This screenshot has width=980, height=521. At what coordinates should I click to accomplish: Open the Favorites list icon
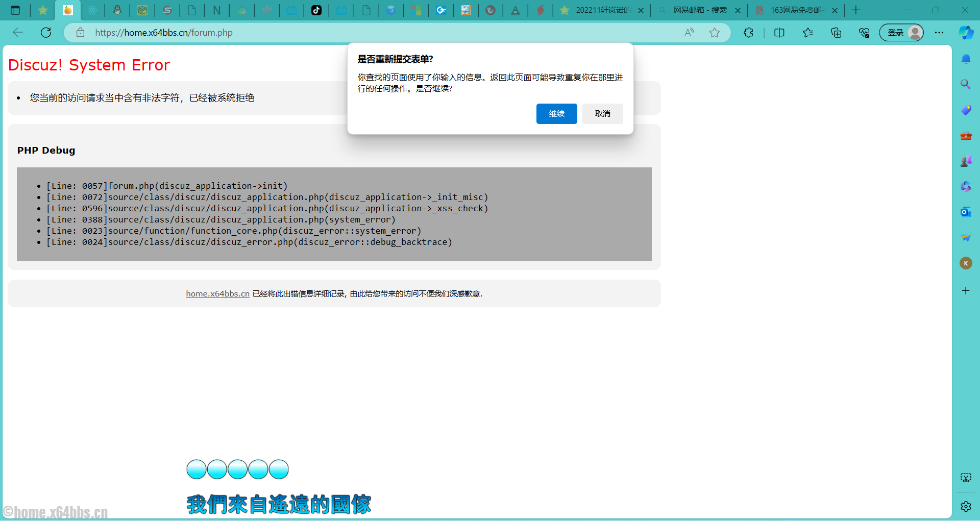(807, 33)
